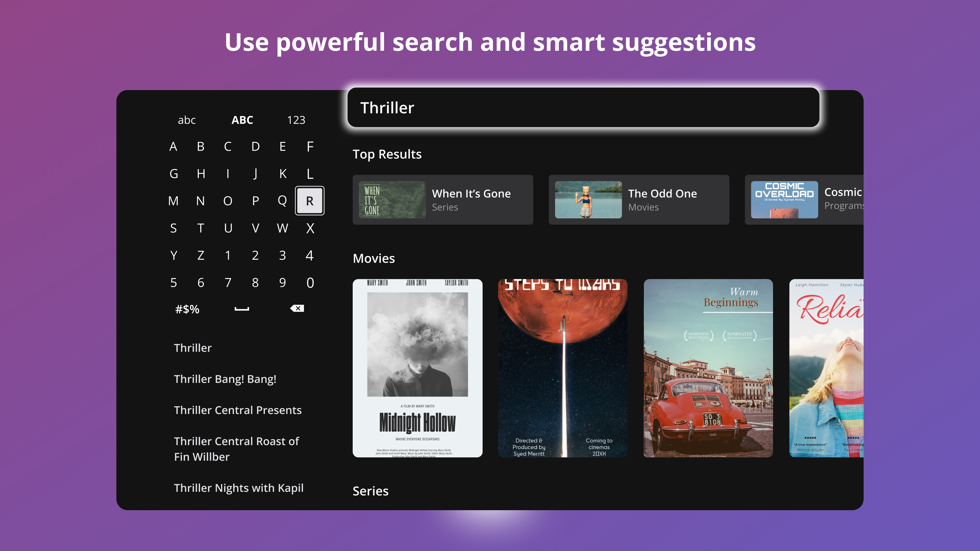This screenshot has height=551, width=980.
Task: Tap the letter B key
Action: (x=201, y=146)
